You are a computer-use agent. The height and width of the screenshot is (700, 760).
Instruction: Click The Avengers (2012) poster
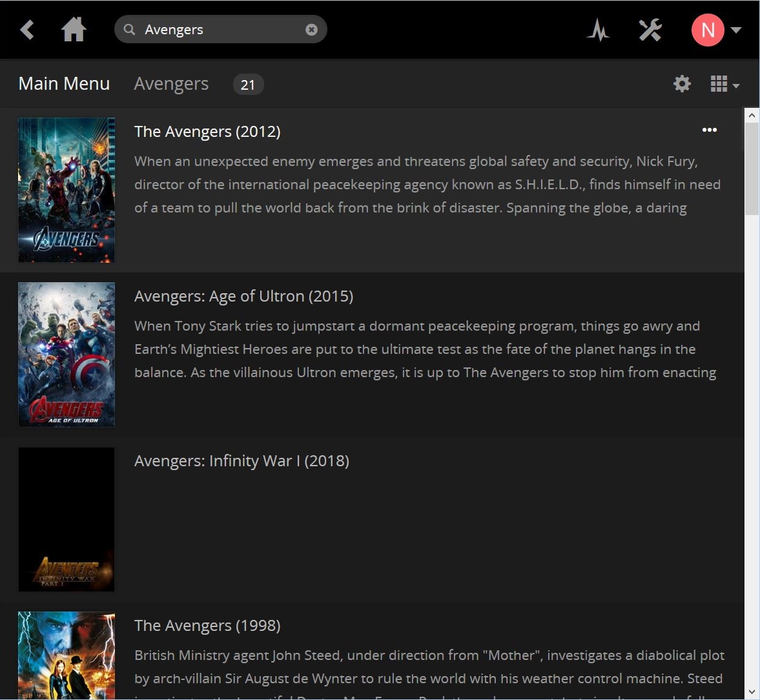coord(67,190)
